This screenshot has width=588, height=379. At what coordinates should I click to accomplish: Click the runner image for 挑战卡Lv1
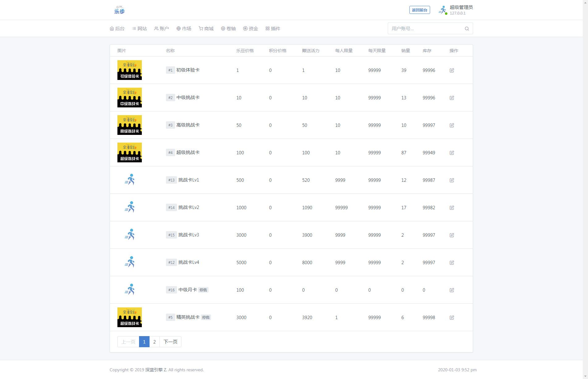(130, 180)
